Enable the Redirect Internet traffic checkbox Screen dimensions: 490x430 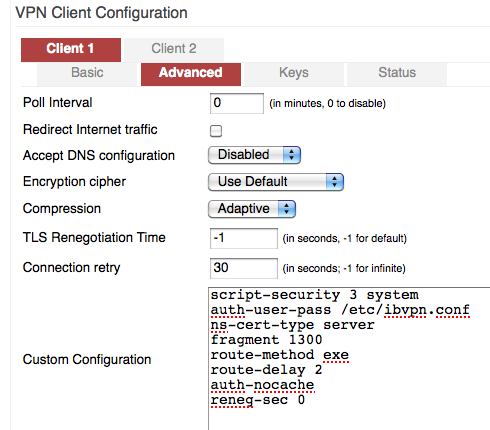[x=216, y=131]
